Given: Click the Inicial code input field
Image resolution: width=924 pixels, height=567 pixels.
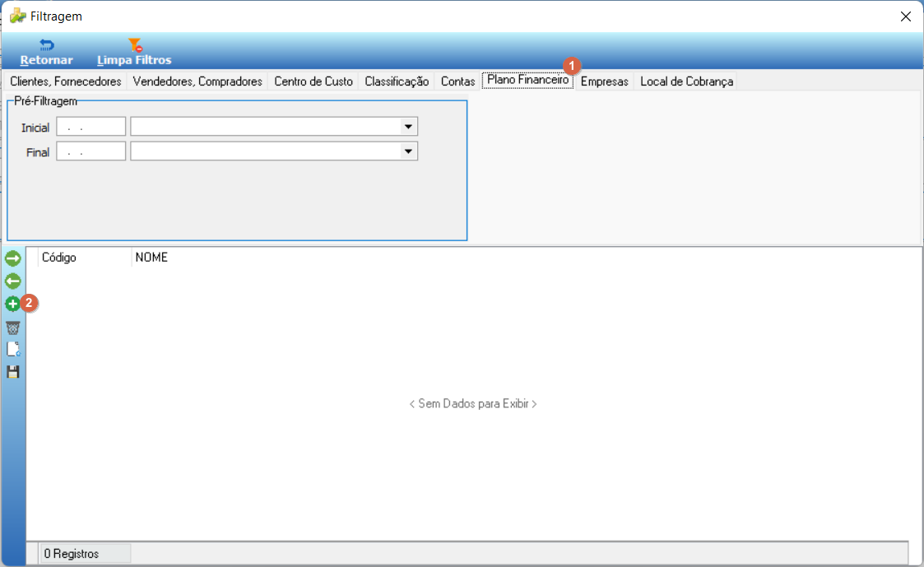Looking at the screenshot, I should 91,127.
